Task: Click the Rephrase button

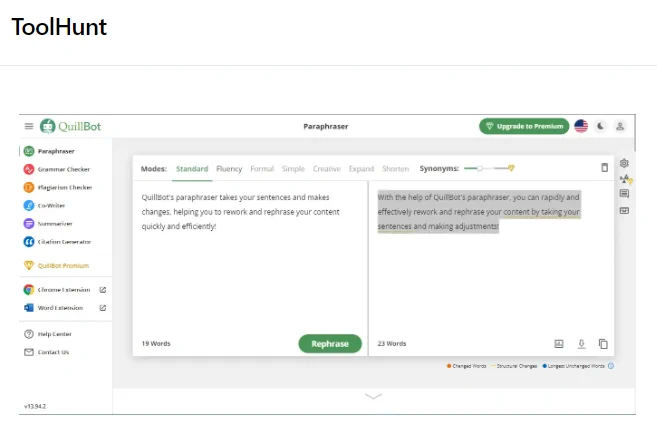Action: point(330,344)
